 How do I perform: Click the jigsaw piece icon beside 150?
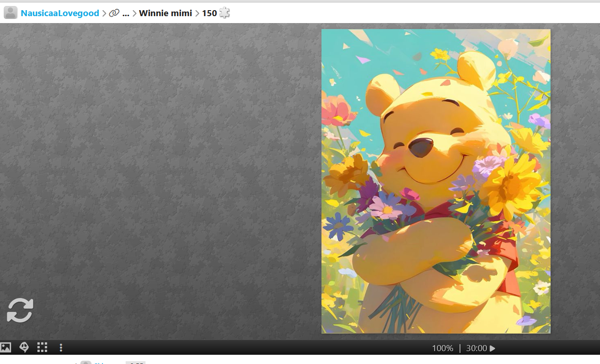tap(224, 13)
